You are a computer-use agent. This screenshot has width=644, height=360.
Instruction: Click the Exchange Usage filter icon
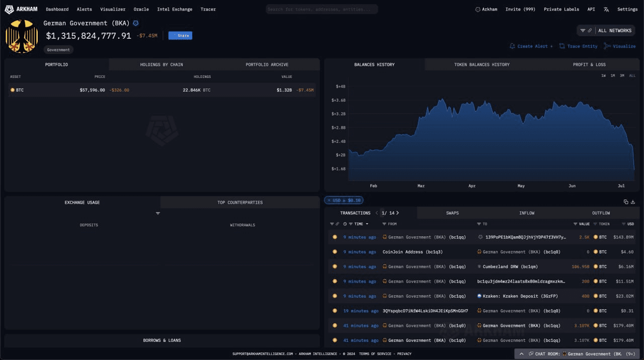pos(157,213)
